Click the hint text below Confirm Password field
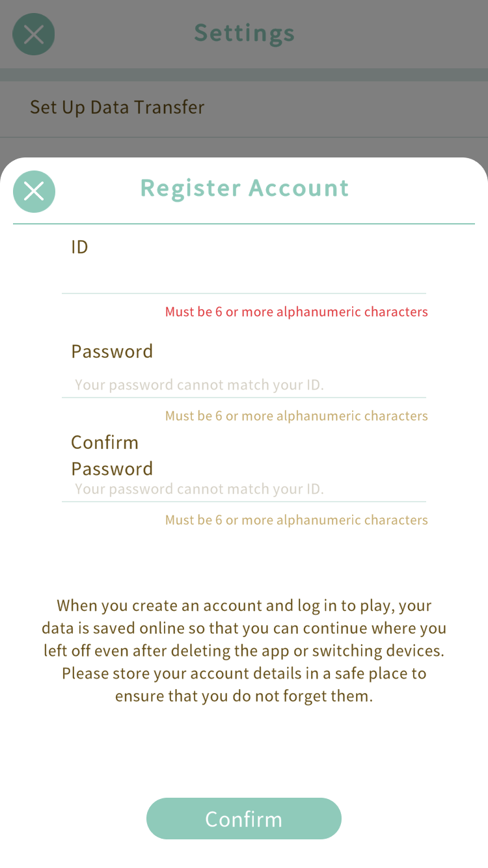The height and width of the screenshot is (868, 488). (x=296, y=520)
